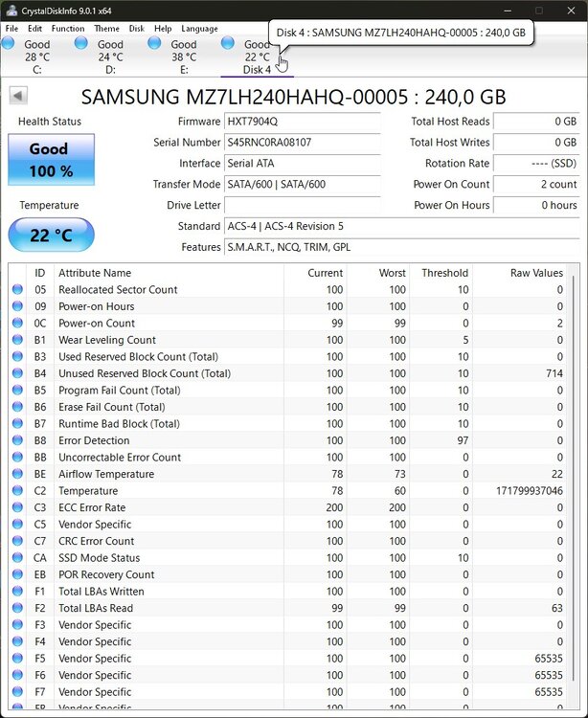This screenshot has height=718, width=588.
Task: Click status dot for Reallocated Sector Count
Action: tap(18, 290)
